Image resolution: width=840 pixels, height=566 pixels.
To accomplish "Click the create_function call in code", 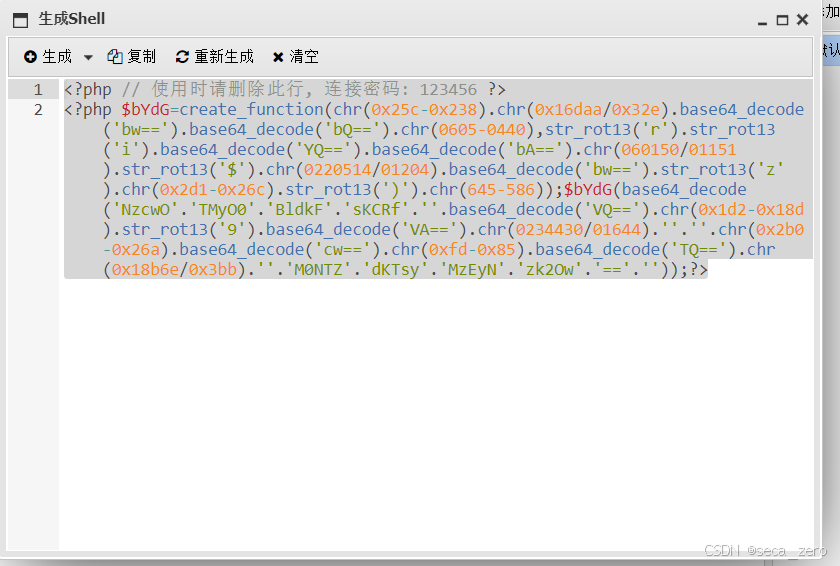I will pyautogui.click(x=251, y=110).
